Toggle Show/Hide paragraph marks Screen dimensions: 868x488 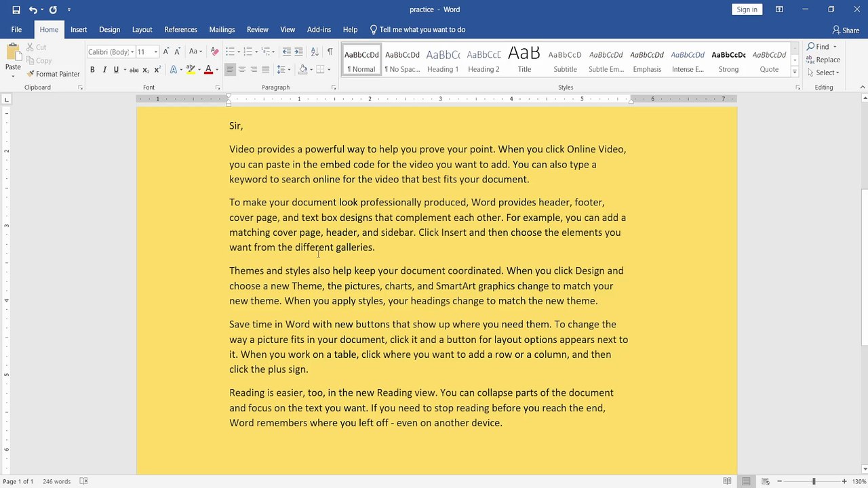[330, 52]
